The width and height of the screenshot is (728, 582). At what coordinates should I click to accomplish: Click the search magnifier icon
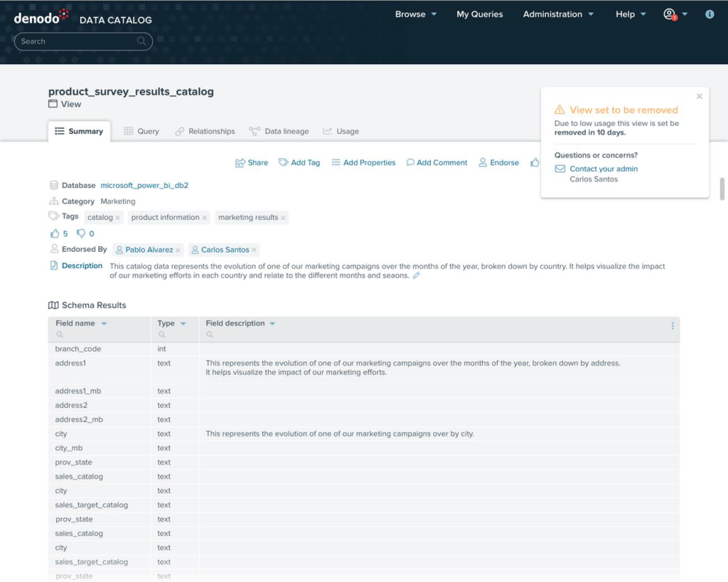pyautogui.click(x=141, y=41)
